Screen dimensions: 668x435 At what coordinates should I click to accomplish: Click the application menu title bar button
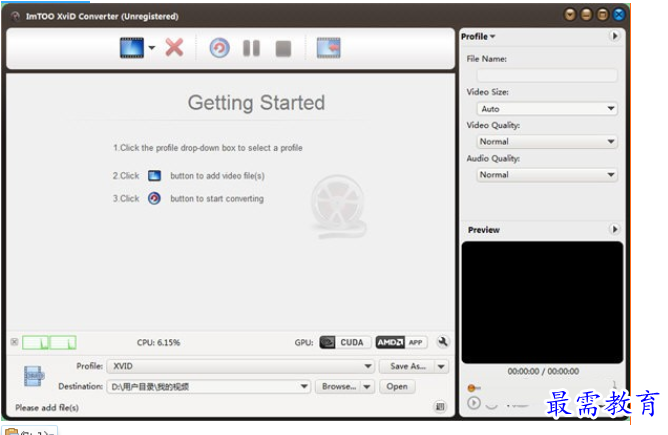pyautogui.click(x=570, y=15)
